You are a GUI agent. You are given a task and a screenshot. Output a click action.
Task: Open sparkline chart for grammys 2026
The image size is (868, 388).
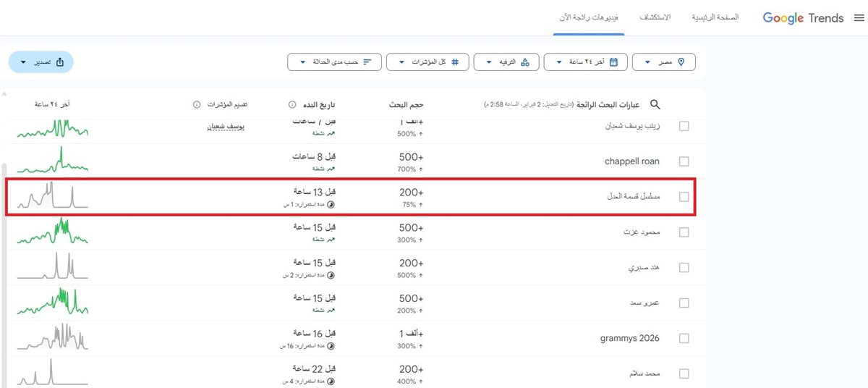pyautogui.click(x=52, y=337)
